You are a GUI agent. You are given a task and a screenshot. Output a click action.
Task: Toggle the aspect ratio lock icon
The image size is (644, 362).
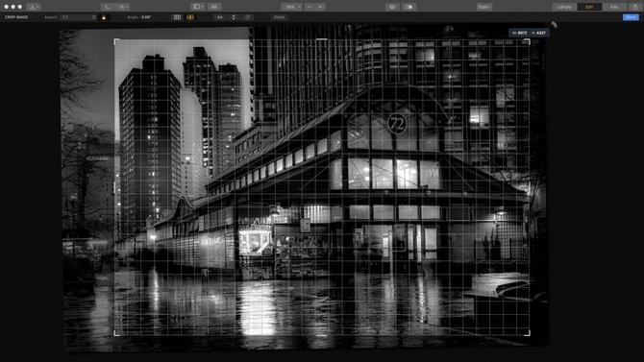(x=104, y=17)
